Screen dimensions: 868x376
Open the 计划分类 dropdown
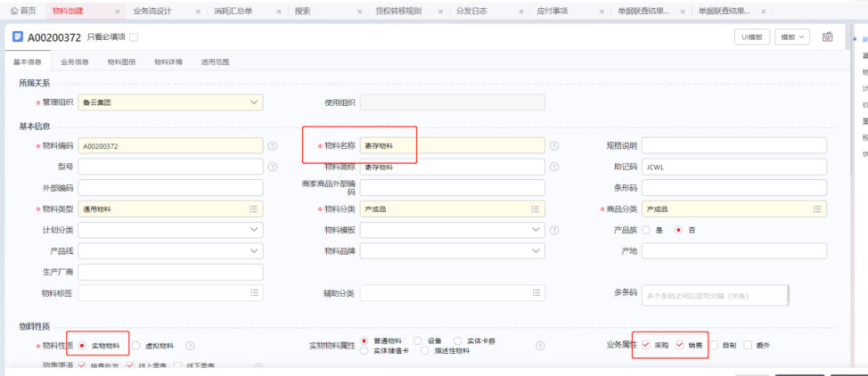[254, 230]
